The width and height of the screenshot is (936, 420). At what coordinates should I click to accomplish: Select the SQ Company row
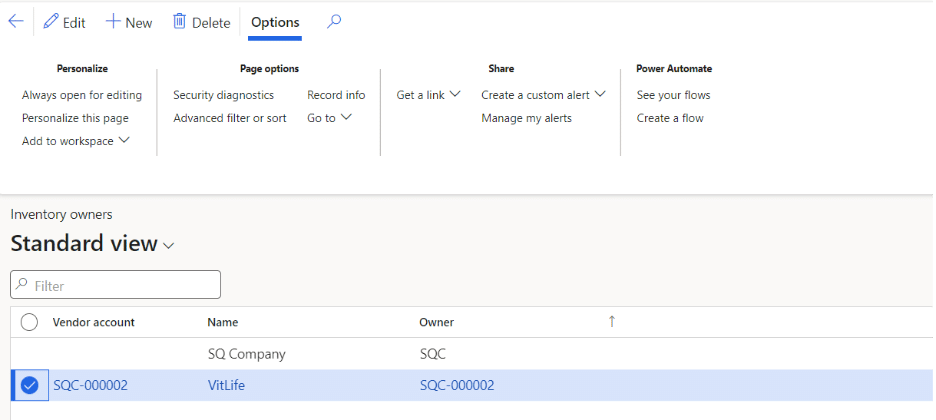pos(245,354)
